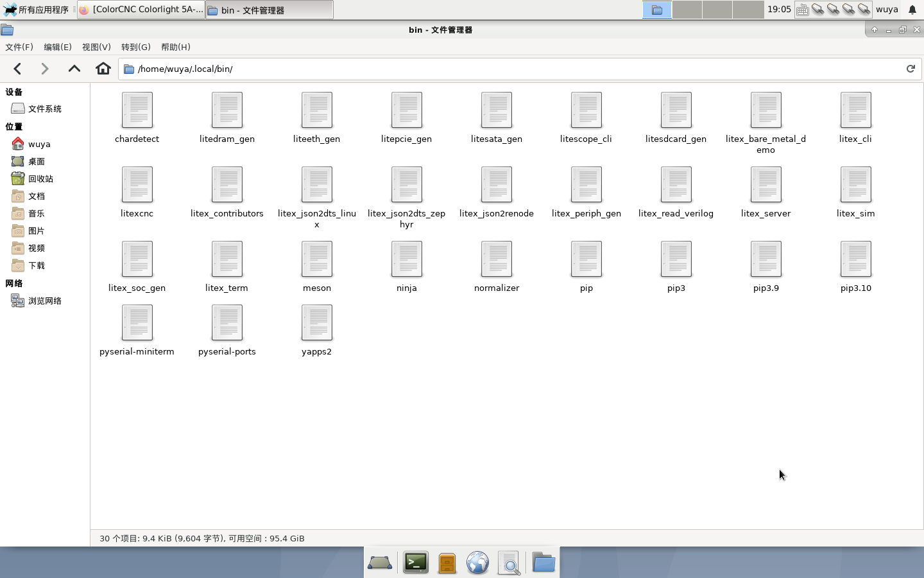The image size is (924, 578).
Task: Click the pip3 file name label
Action: click(676, 288)
